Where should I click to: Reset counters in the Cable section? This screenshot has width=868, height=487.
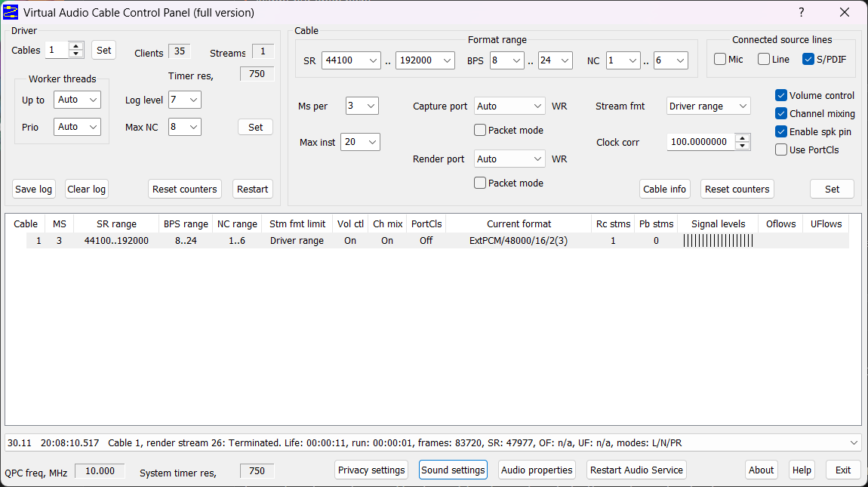tap(737, 189)
